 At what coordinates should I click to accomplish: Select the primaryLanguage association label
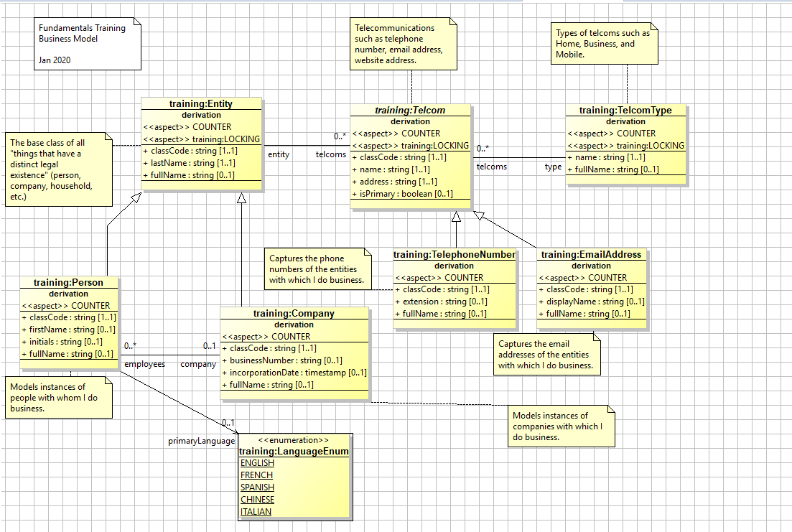[x=201, y=441]
